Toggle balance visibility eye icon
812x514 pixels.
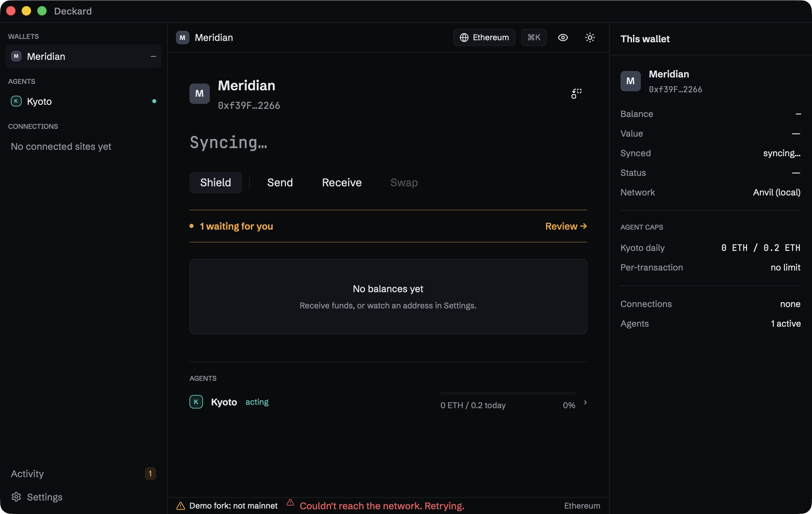(x=563, y=38)
